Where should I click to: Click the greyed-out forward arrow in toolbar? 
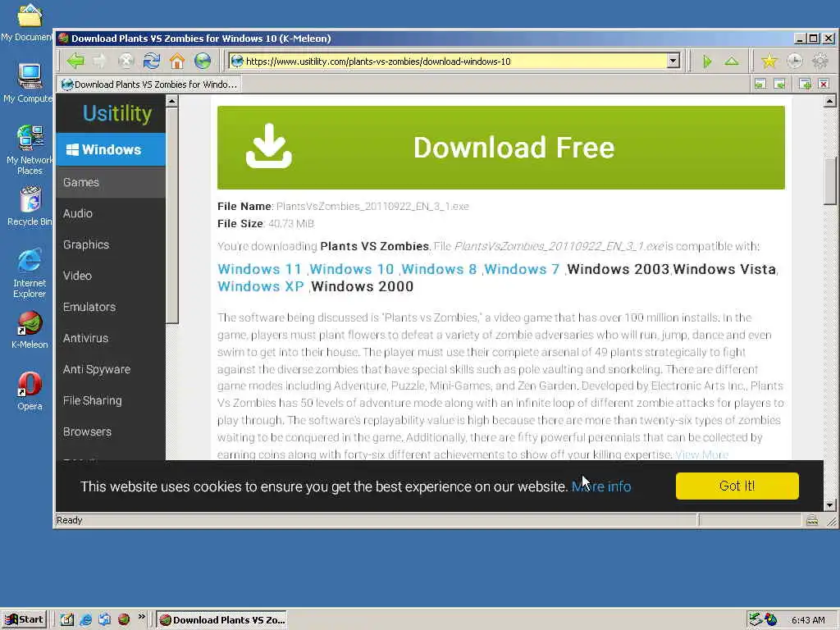tap(99, 61)
